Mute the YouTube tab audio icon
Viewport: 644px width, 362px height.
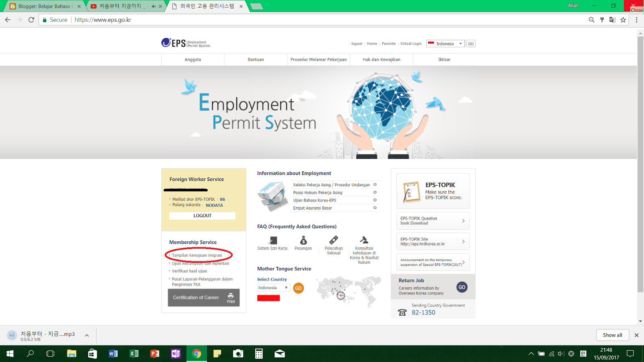coord(153,6)
